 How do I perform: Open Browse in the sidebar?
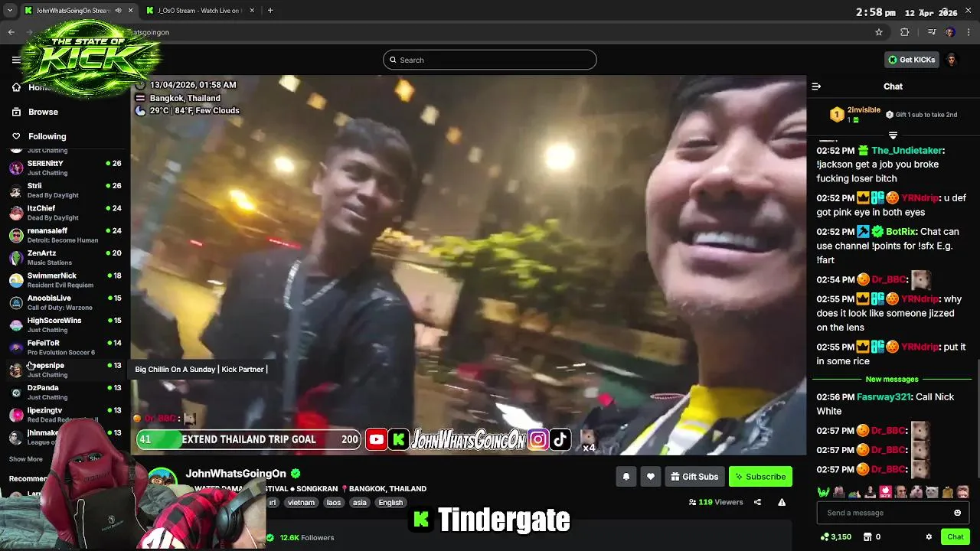coord(43,112)
